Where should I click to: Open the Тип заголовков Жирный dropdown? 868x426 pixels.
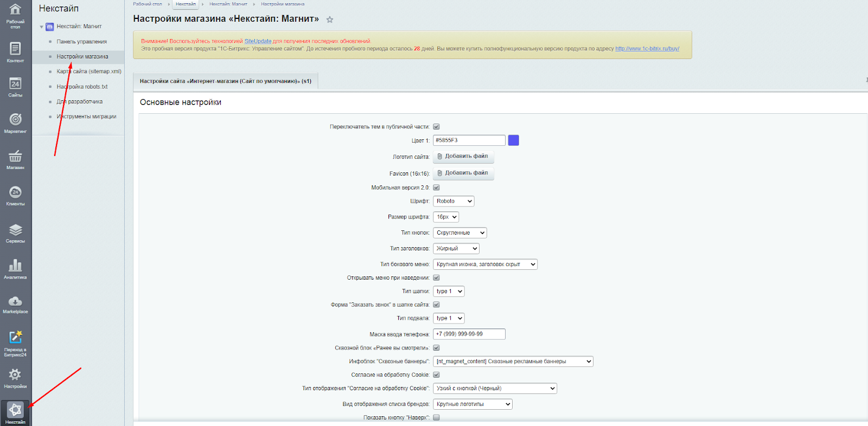pyautogui.click(x=456, y=248)
